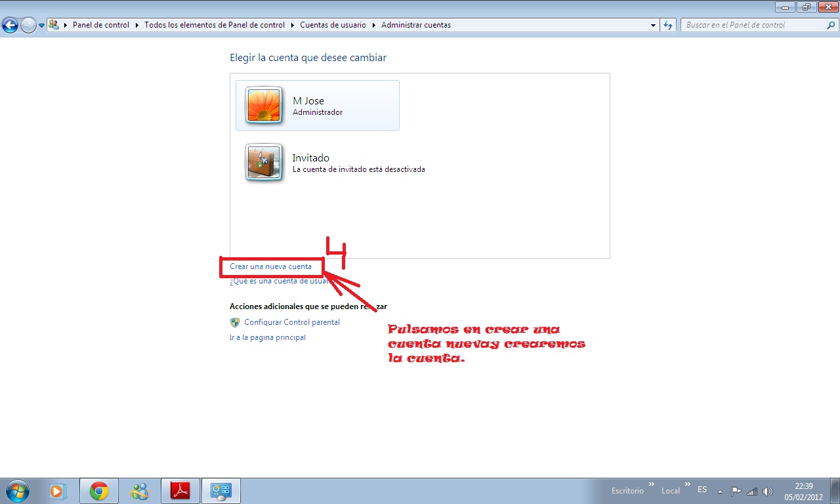The width and height of the screenshot is (840, 504).
Task: Select the M Jose administrator account
Action: (x=318, y=106)
